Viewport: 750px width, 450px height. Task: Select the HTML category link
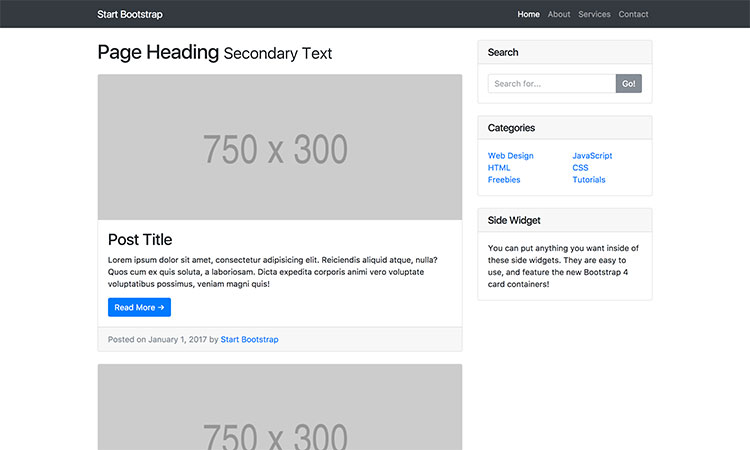[x=499, y=168]
